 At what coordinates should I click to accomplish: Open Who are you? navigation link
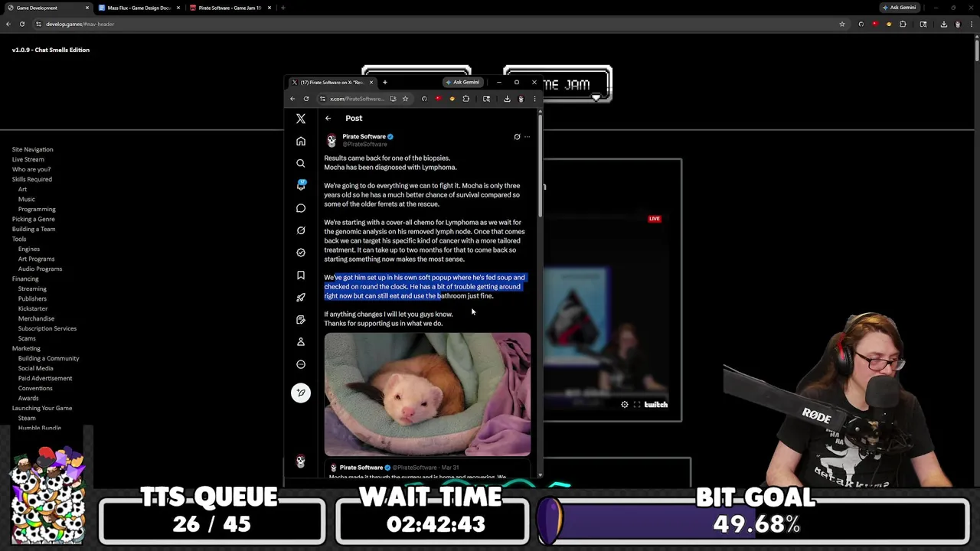31,169
